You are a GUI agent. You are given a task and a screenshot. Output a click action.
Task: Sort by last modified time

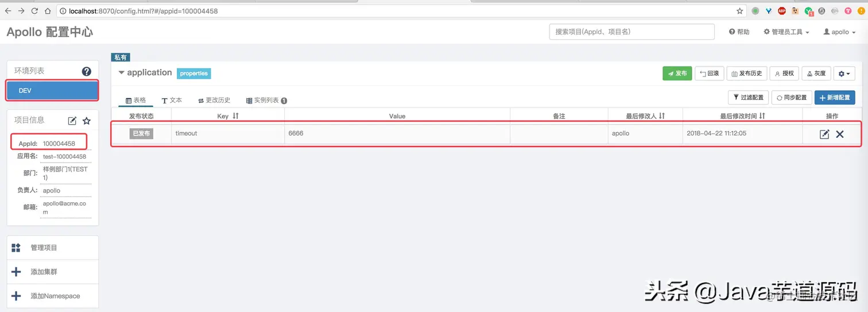762,116
